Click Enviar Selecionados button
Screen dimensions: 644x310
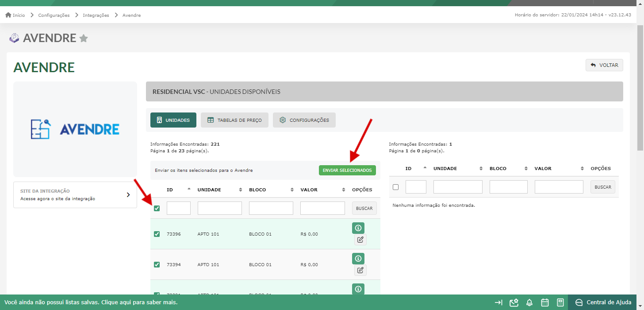347,170
